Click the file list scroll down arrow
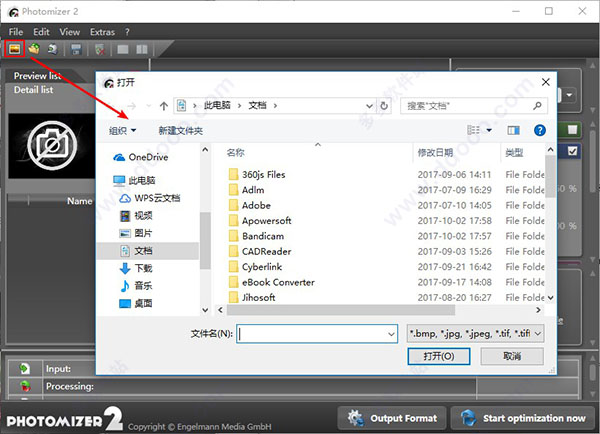This screenshot has width=600, height=434. 550,297
